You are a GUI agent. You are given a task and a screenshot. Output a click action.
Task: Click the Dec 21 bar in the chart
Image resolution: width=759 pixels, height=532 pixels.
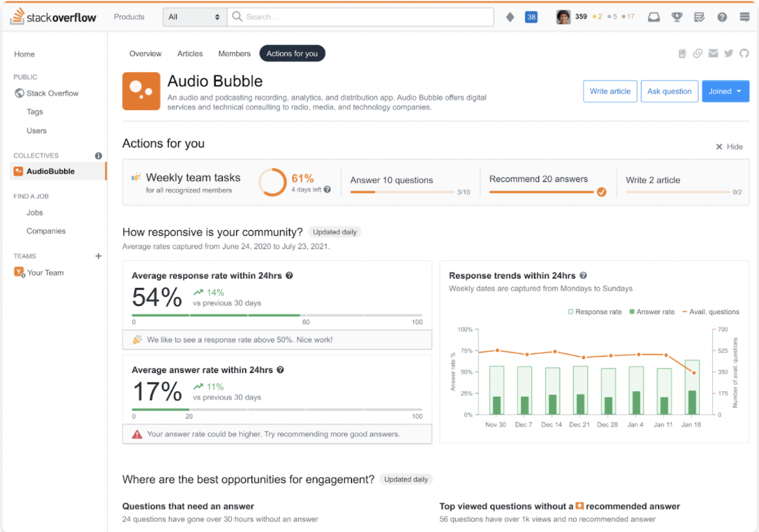pos(580,390)
